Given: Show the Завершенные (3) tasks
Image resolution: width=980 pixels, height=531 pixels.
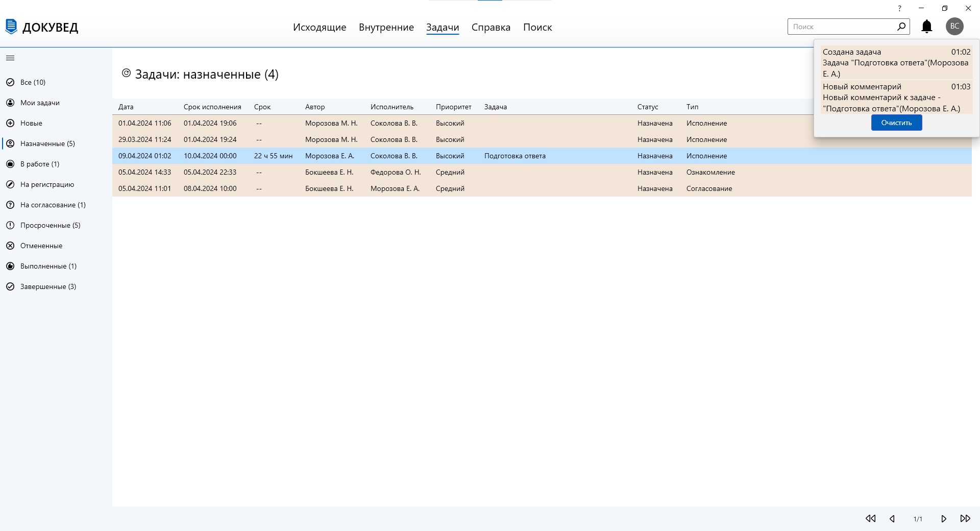Looking at the screenshot, I should 48,286.
